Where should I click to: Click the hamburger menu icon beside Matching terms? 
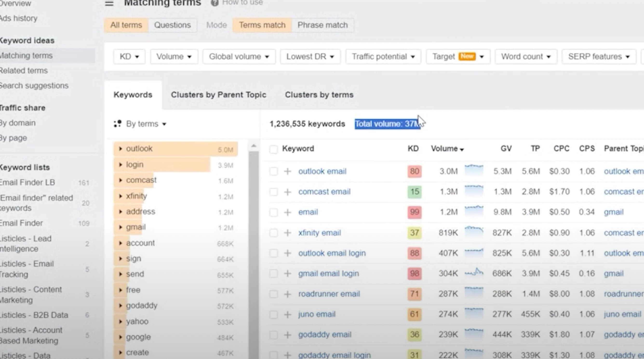click(109, 3)
